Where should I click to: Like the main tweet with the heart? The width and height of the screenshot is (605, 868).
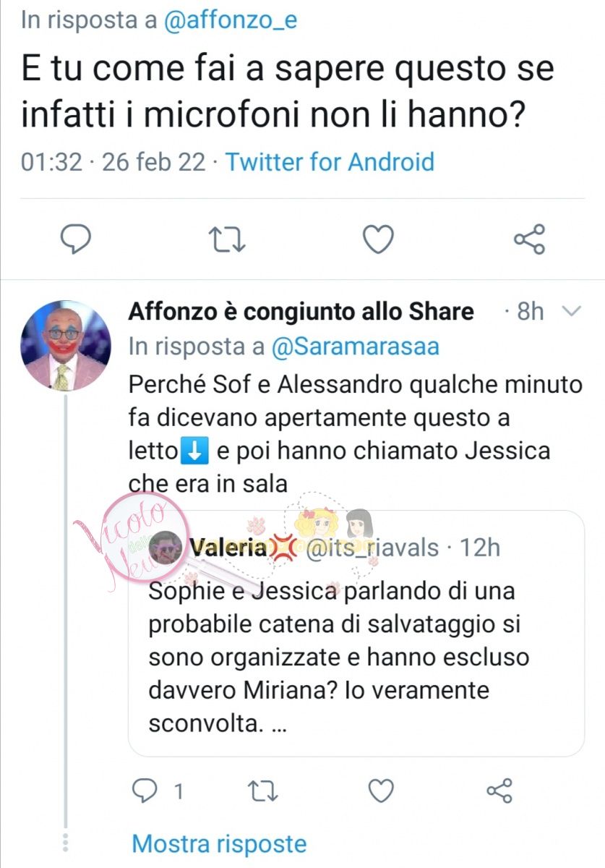click(x=377, y=239)
